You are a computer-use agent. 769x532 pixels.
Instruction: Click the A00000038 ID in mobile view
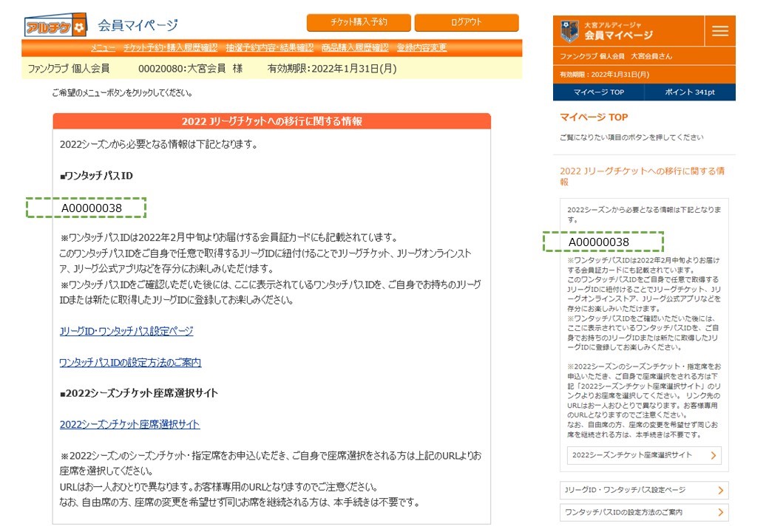tap(598, 242)
